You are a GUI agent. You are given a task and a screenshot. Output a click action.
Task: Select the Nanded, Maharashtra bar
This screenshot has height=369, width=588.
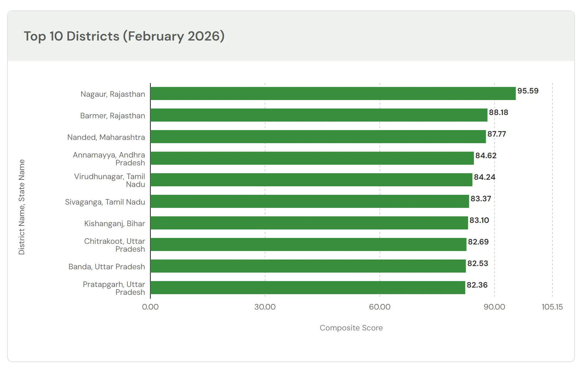click(318, 137)
